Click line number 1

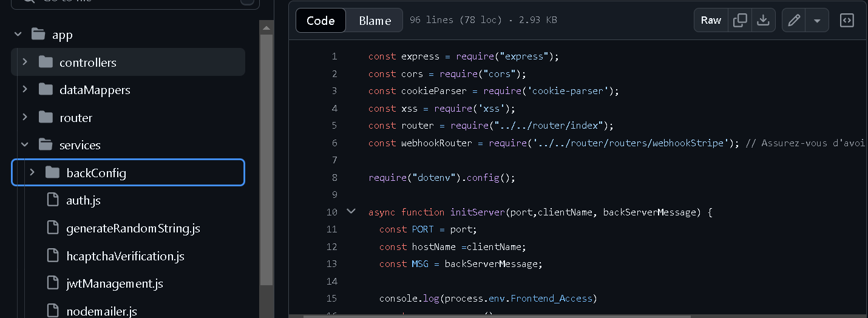click(334, 56)
